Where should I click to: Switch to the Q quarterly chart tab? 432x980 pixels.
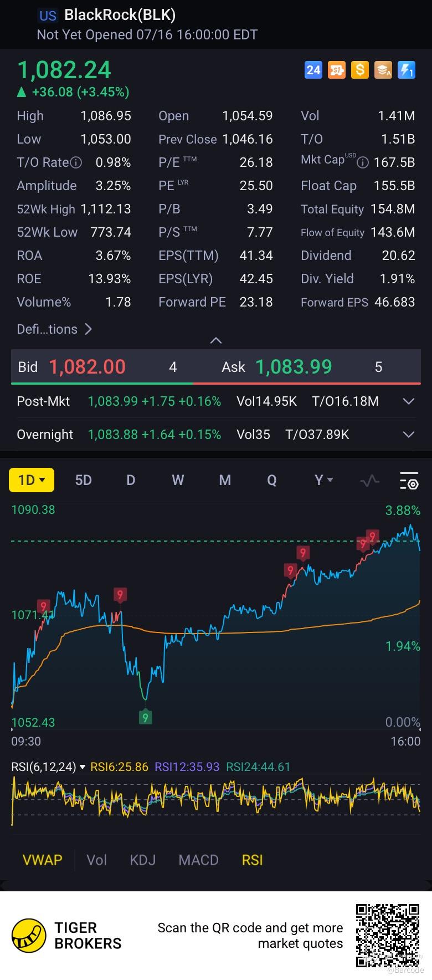point(272,480)
